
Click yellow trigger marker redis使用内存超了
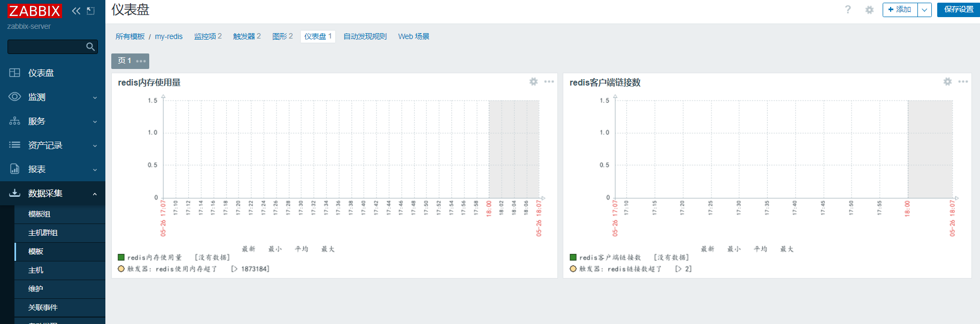[x=121, y=269]
